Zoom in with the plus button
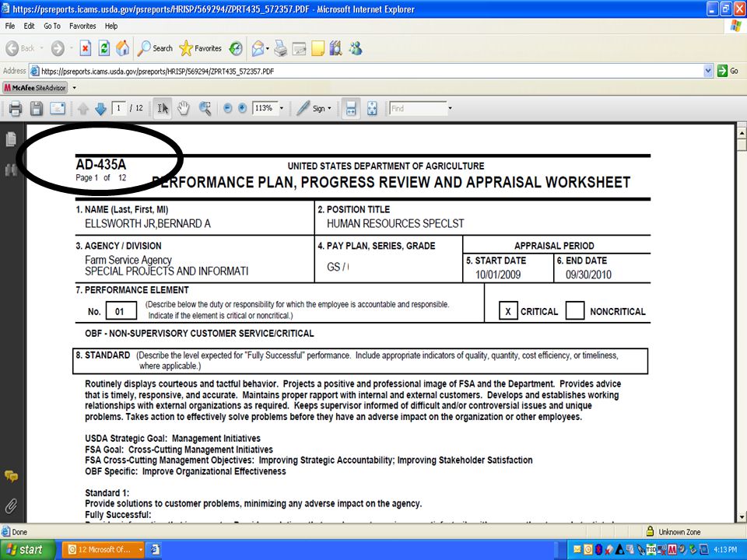This screenshot has width=747, height=560. (243, 109)
